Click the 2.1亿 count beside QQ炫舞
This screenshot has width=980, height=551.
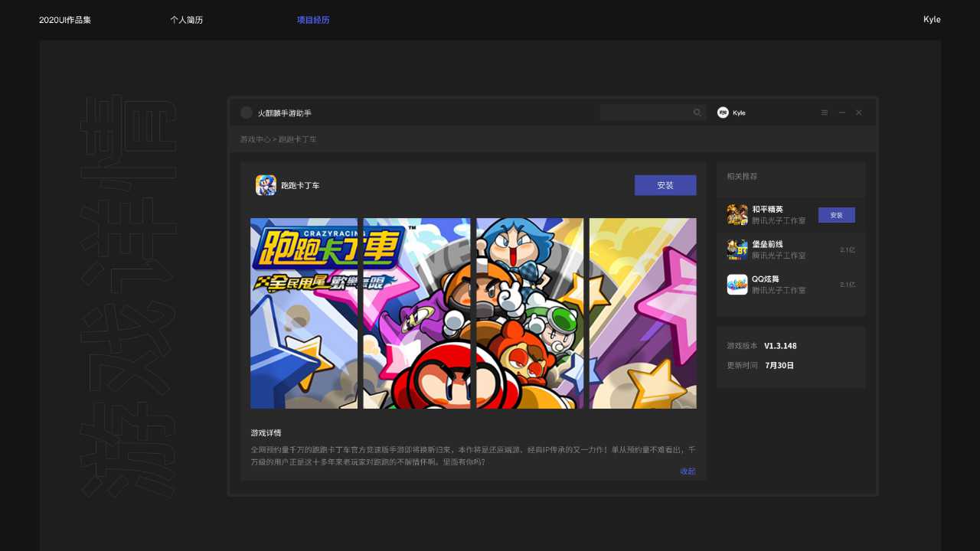[x=848, y=285]
